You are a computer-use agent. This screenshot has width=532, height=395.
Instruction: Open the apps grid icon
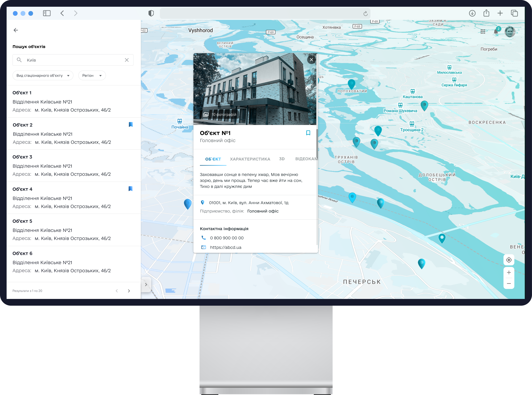(x=483, y=32)
